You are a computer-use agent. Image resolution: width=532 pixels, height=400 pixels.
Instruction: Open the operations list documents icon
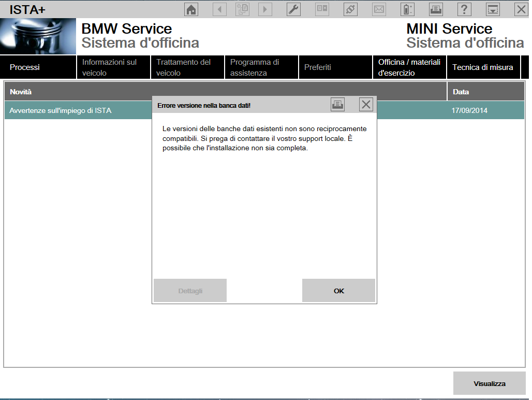tap(242, 9)
